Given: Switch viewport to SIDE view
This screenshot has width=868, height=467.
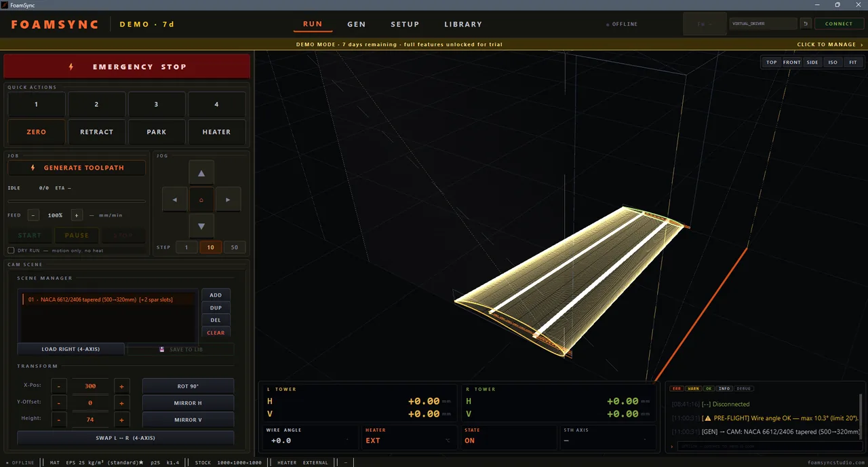Looking at the screenshot, I should click(812, 62).
